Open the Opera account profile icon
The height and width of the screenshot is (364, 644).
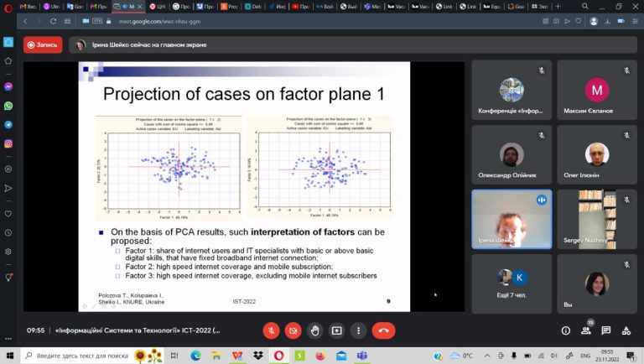pos(594,21)
